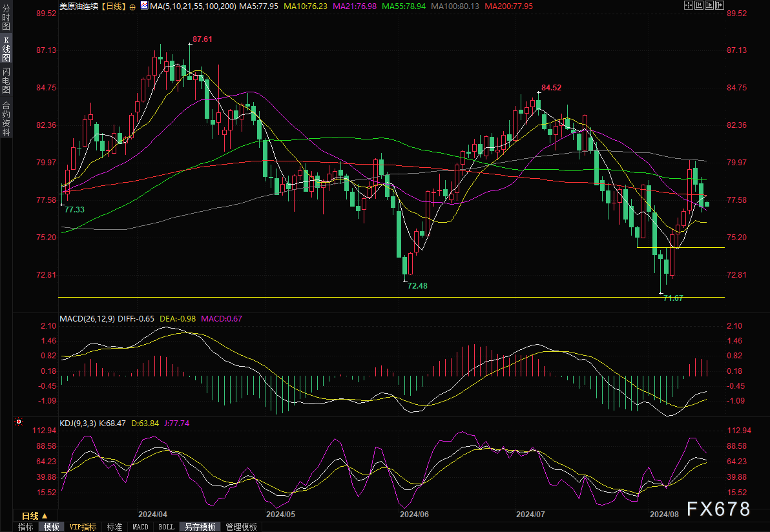Open 合约资料 contract info tab
The image size is (770, 532).
coord(6,119)
